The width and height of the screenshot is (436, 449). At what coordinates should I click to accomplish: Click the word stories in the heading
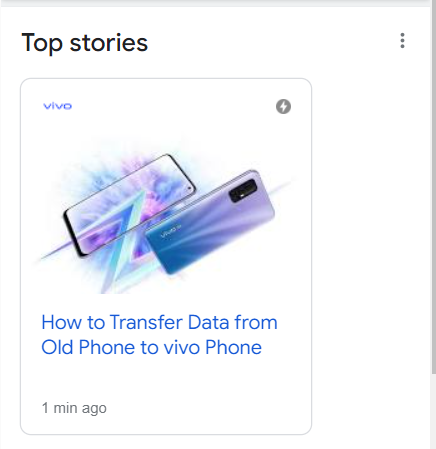coord(109,43)
